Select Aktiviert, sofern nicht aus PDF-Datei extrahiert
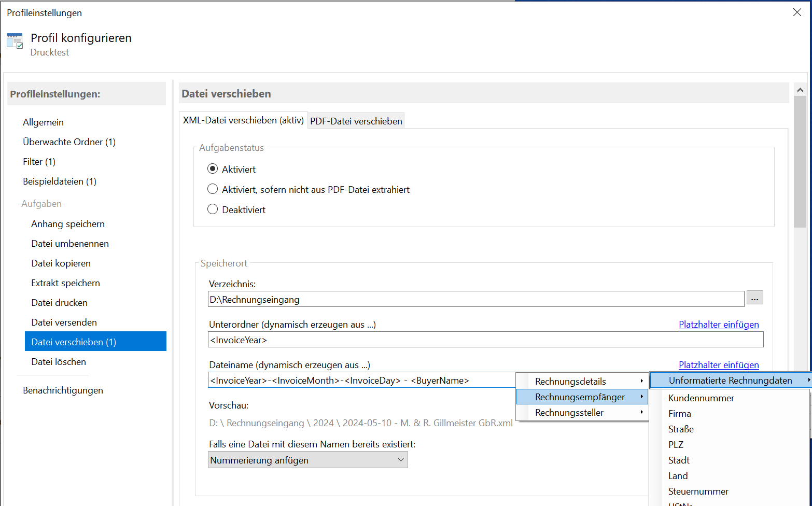 pos(213,189)
